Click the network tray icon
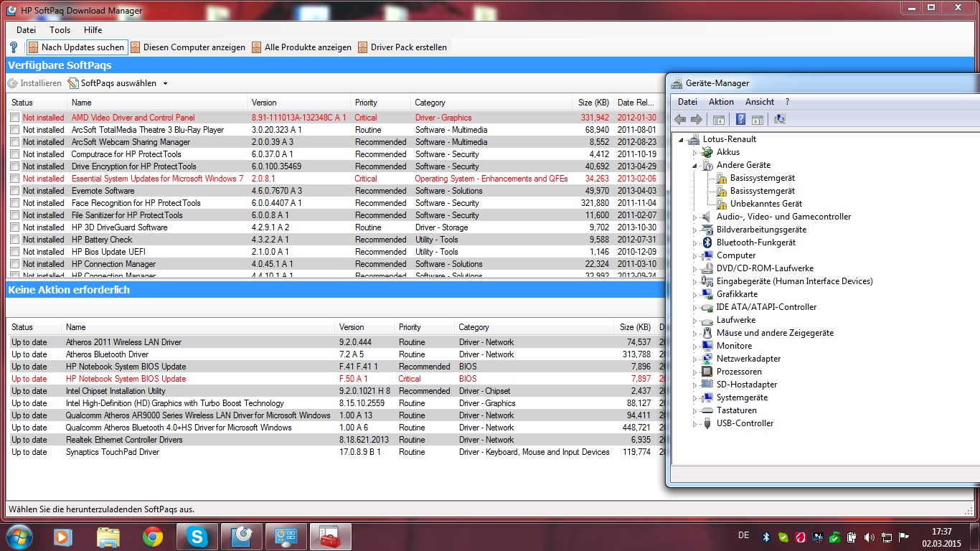This screenshot has width=980, height=551. (887, 537)
